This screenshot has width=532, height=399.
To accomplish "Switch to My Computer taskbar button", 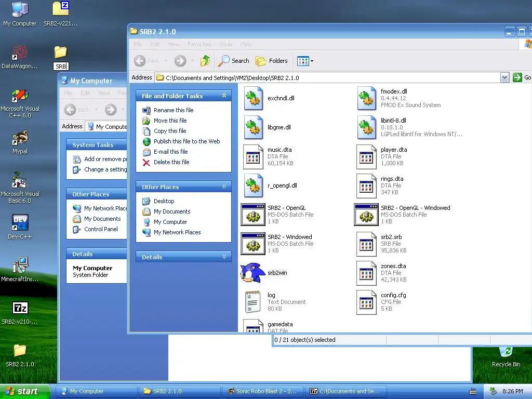I will pyautogui.click(x=96, y=391).
